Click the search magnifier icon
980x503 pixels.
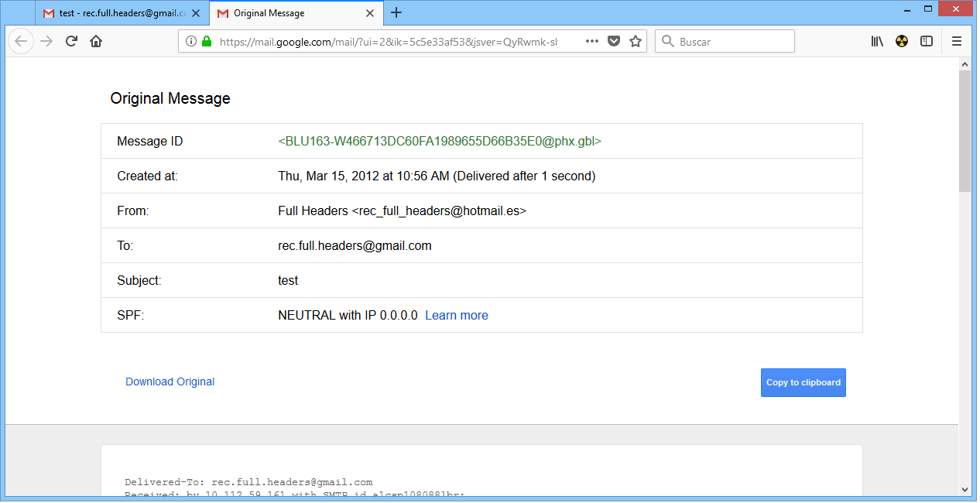(x=668, y=42)
